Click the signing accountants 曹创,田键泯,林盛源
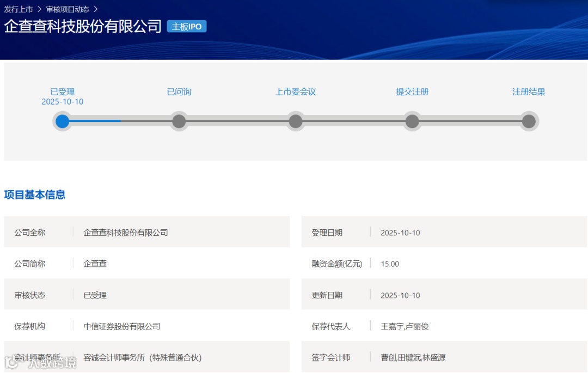Viewport: 588px width, 373px height. pos(413,357)
